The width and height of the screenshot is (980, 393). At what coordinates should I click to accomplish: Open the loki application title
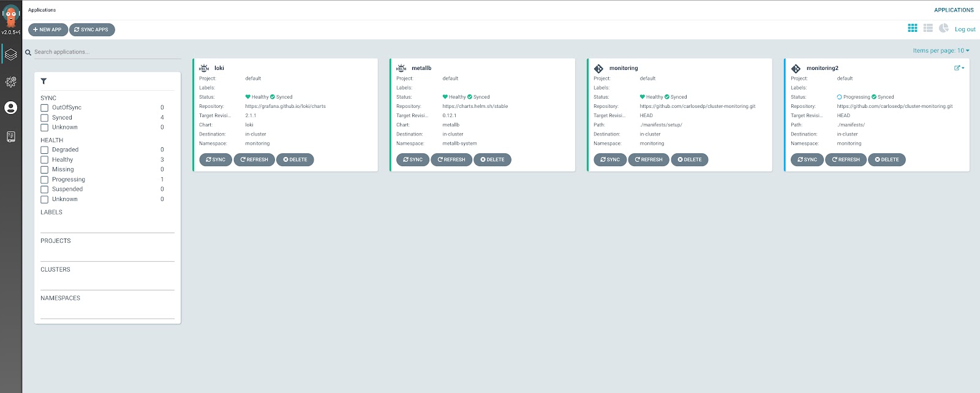coord(219,68)
